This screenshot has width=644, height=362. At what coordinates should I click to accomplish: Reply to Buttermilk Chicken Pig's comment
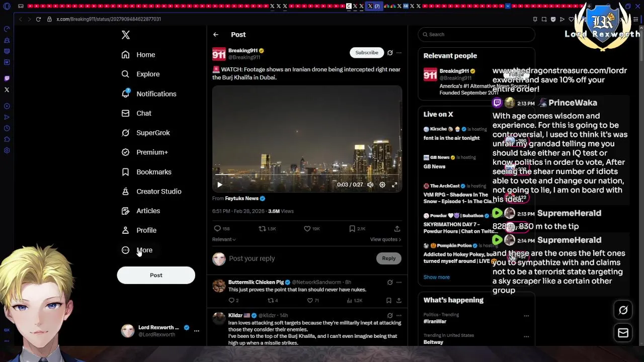[x=233, y=301]
